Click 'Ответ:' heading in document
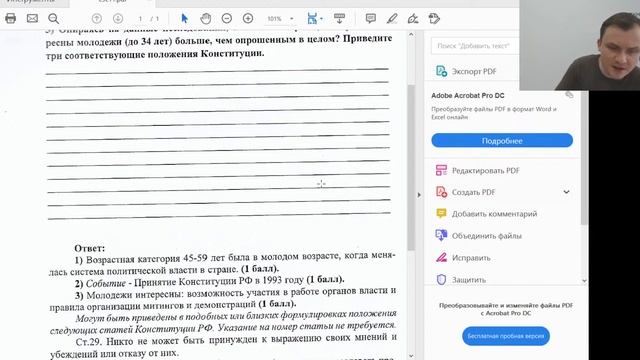640x360 pixels. [89, 248]
